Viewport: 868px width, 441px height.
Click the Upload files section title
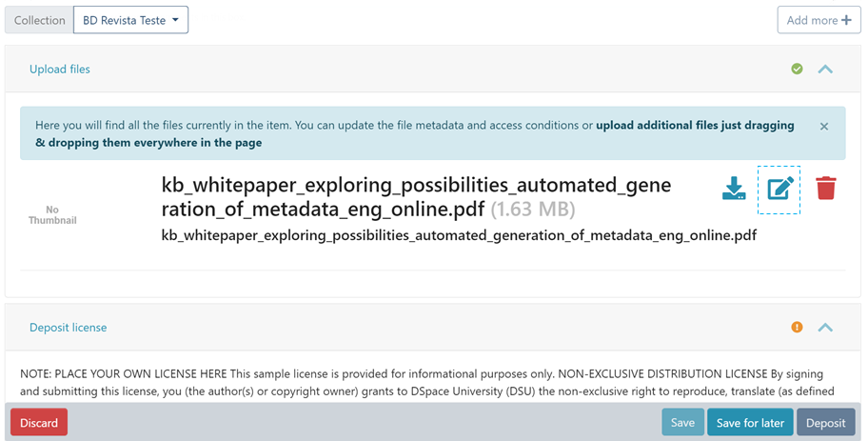[x=60, y=70]
